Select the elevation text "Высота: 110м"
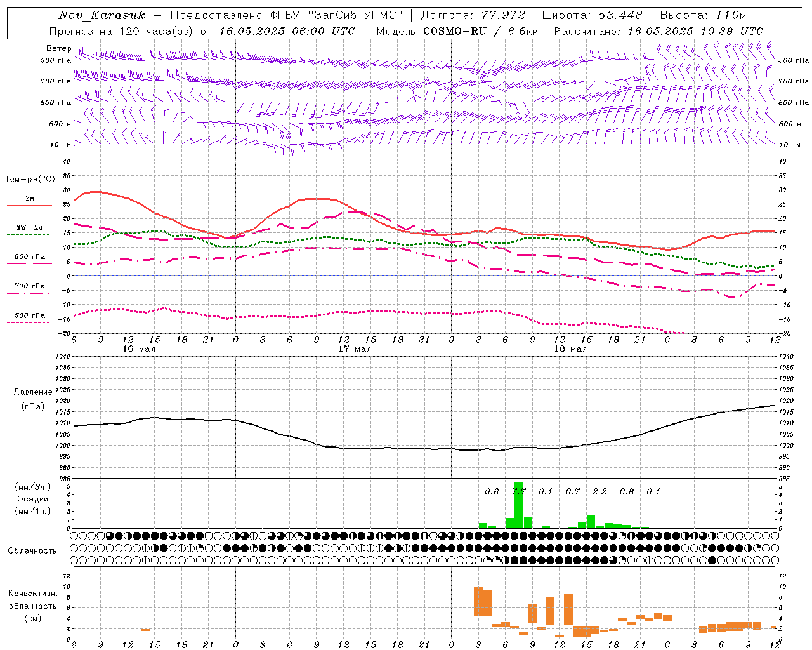Viewport: 812px width, 650px height. pos(703,15)
